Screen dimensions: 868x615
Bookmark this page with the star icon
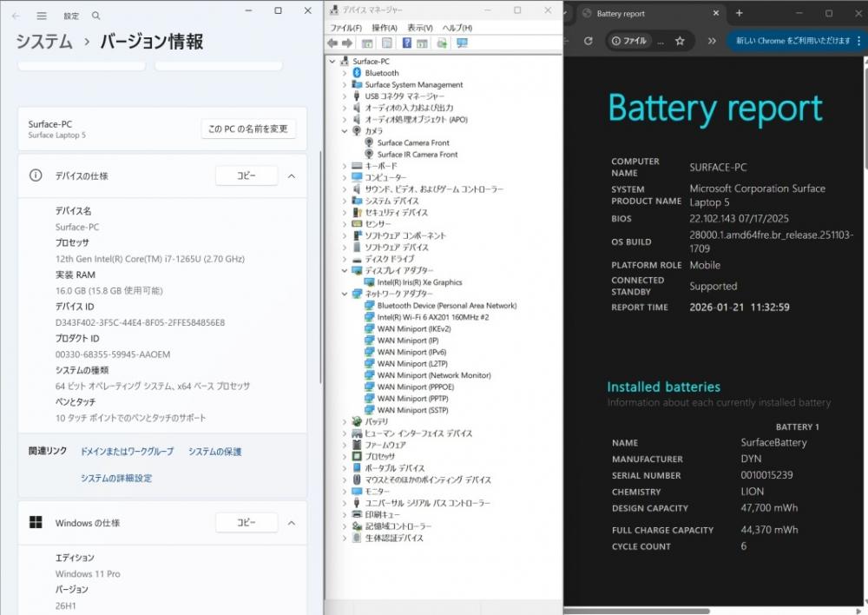pos(680,41)
